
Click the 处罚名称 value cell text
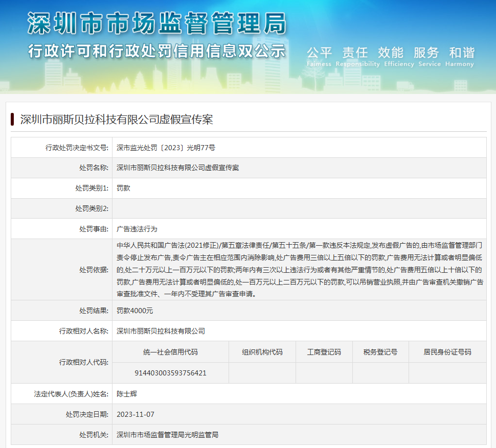pos(178,168)
